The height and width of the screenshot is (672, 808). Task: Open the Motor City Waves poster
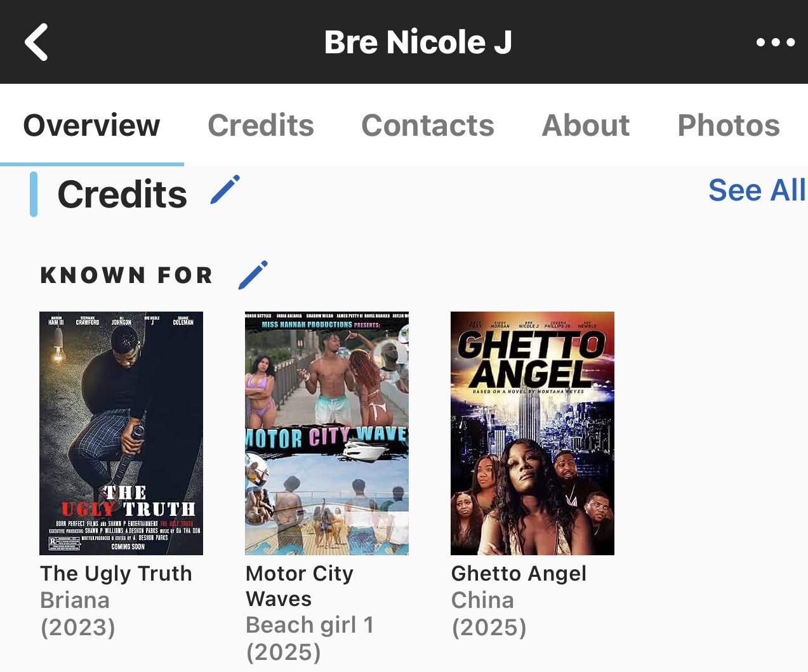tap(327, 433)
